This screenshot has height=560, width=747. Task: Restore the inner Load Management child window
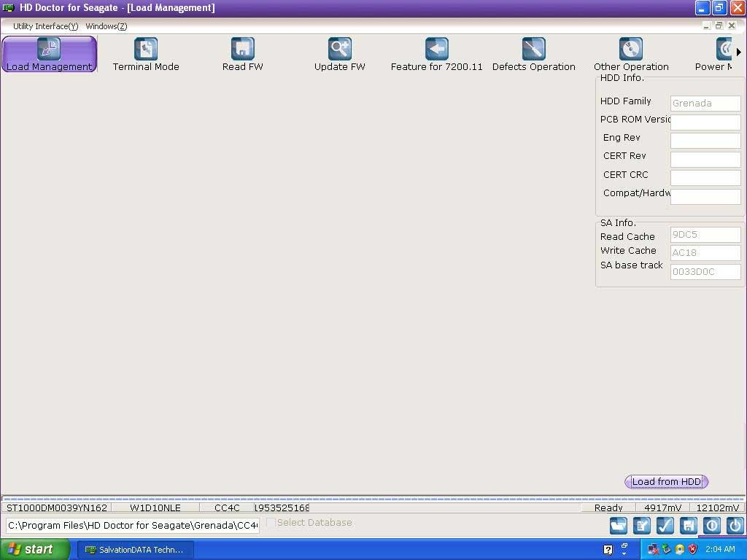click(719, 26)
